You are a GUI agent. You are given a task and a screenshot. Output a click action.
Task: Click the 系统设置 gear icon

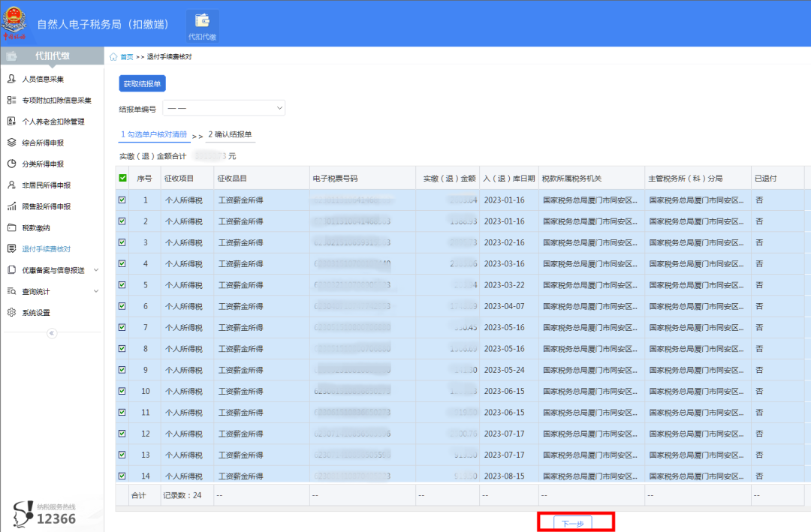point(11,312)
